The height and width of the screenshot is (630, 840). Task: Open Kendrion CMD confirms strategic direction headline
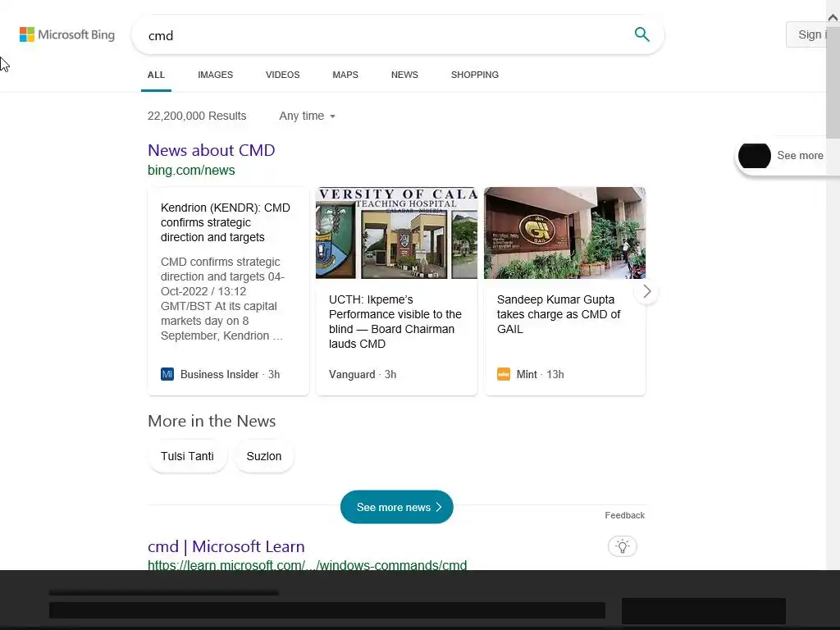tap(226, 222)
